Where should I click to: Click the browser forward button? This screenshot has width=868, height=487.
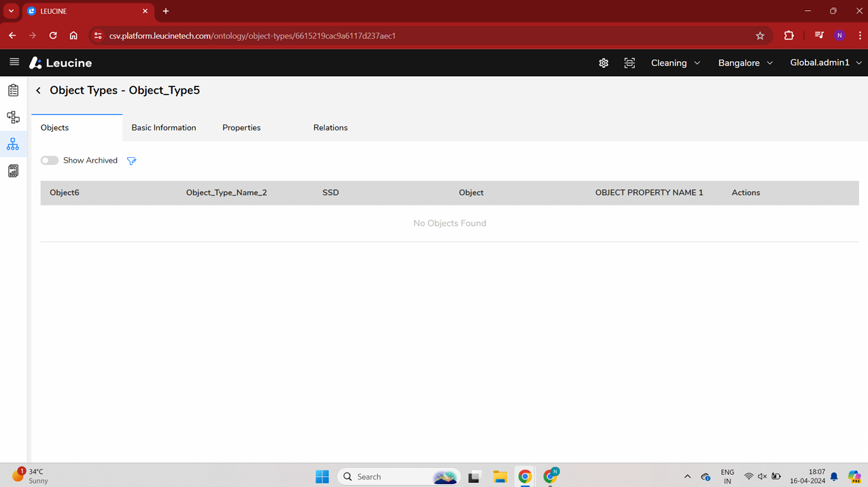click(x=33, y=35)
